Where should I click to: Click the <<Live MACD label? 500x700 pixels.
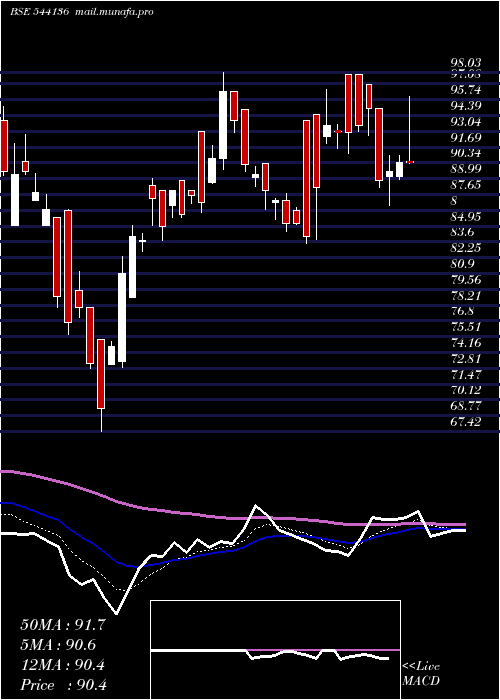pyautogui.click(x=421, y=674)
